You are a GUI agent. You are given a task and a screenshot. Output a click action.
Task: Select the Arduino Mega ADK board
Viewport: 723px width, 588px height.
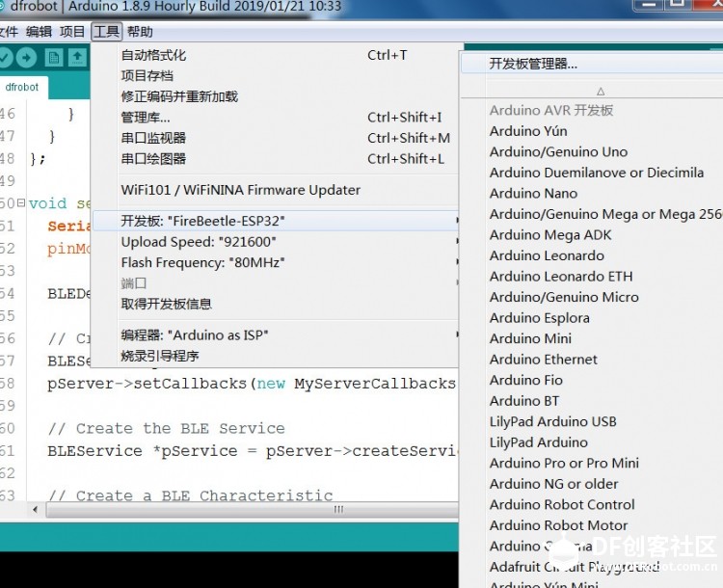592,235
